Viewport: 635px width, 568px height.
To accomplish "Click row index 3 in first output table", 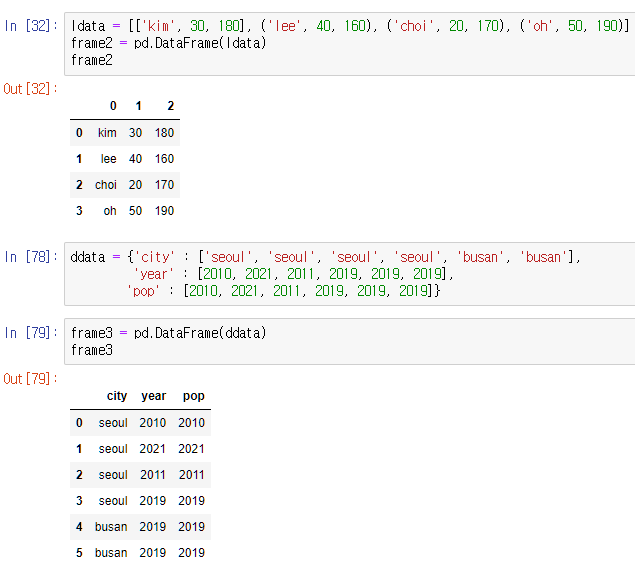I will [79, 211].
